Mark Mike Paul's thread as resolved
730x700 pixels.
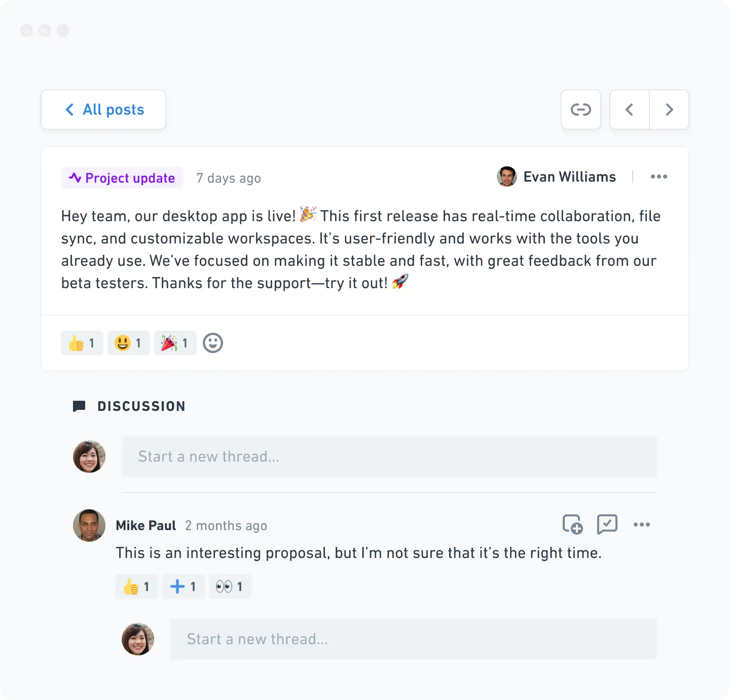[x=607, y=524]
